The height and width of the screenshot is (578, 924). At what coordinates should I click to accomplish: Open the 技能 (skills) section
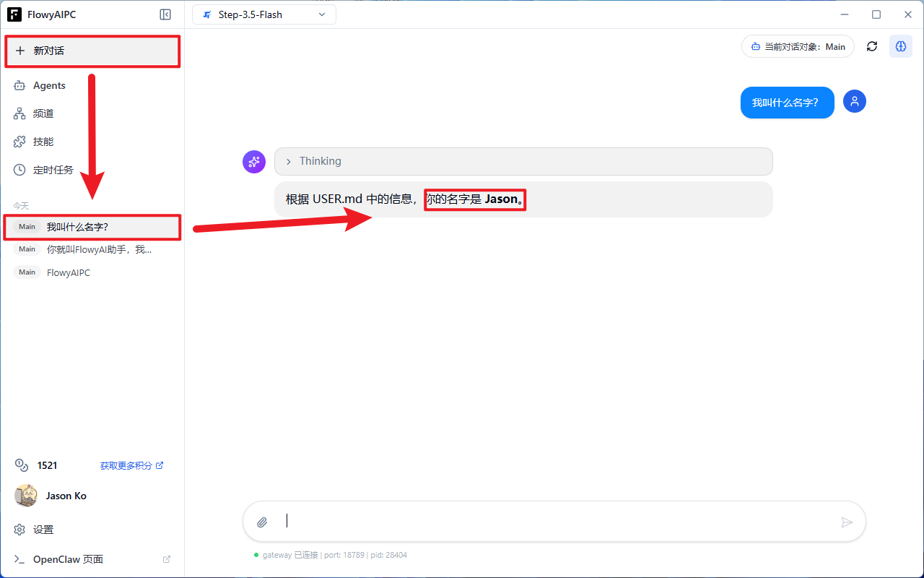43,141
